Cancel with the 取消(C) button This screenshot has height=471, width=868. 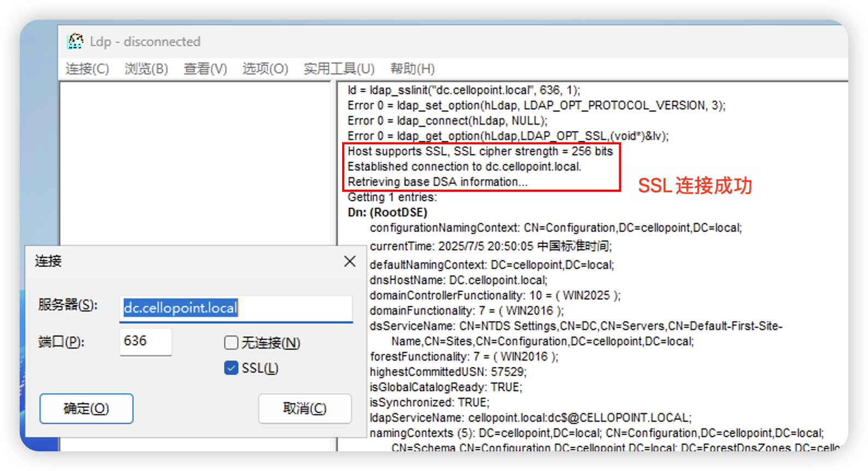[x=304, y=409]
